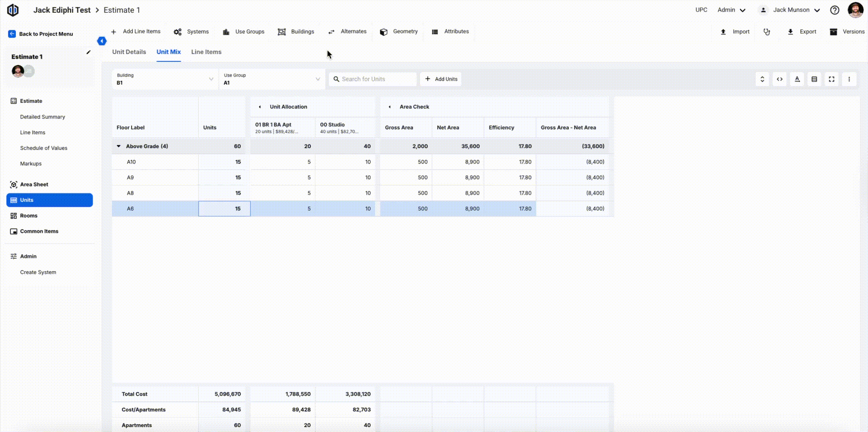Click the Add Units button

(x=441, y=79)
